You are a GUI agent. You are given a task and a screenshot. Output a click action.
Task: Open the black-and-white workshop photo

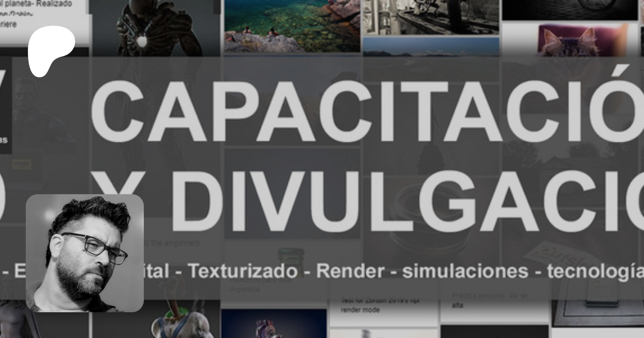coord(431,17)
